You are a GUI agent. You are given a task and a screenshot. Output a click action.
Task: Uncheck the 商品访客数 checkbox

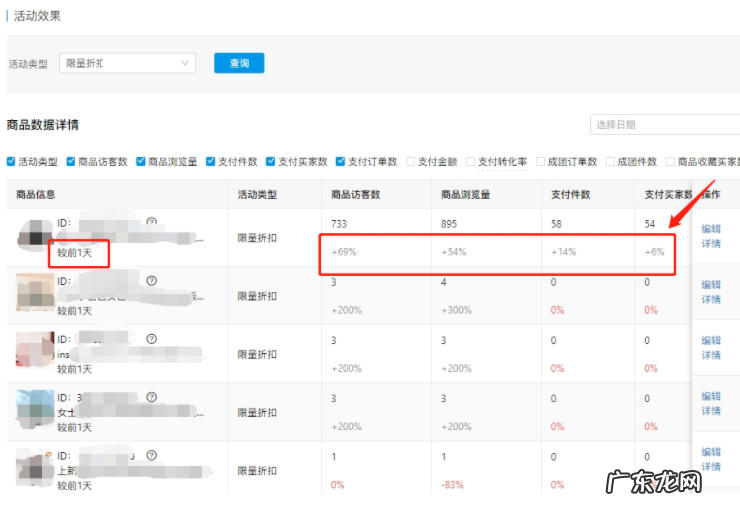coord(71,162)
